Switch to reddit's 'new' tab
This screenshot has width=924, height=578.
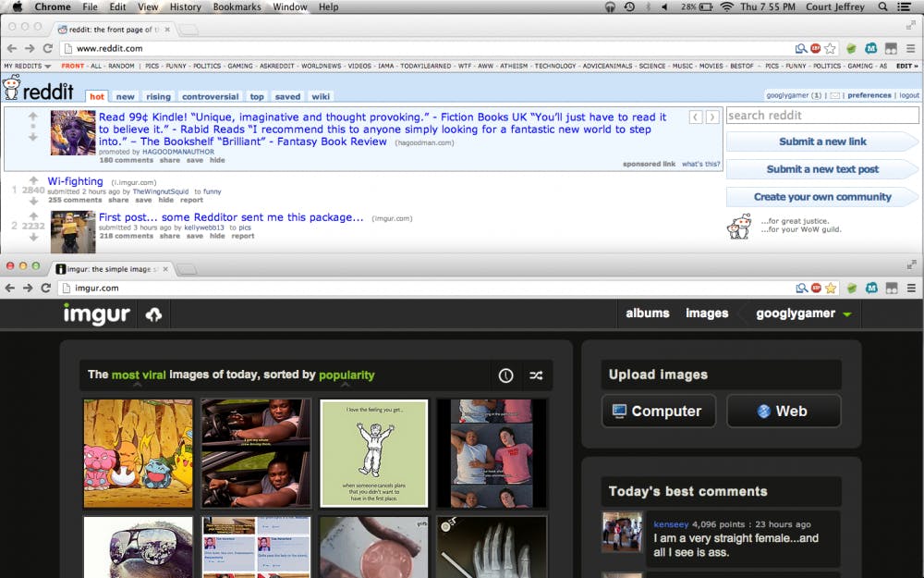tap(125, 95)
